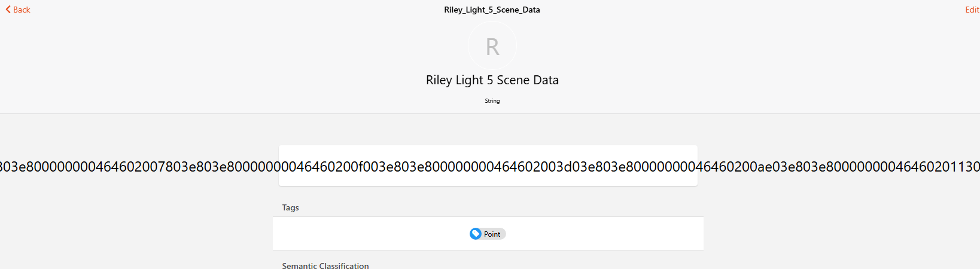Go back using the Back label

22,10
